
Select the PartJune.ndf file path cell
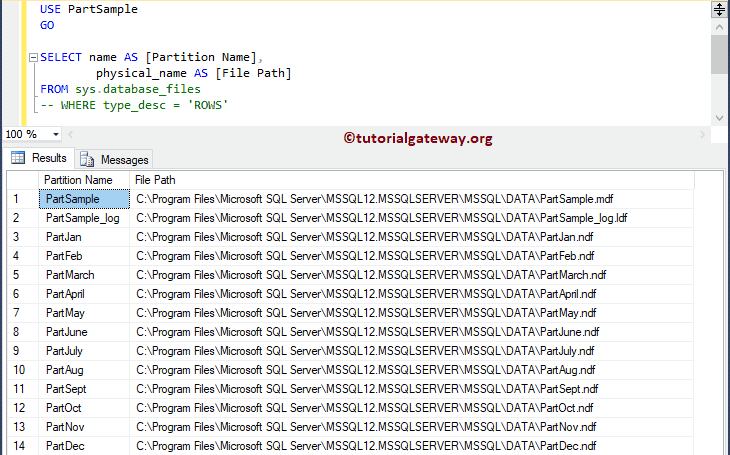[412, 332]
